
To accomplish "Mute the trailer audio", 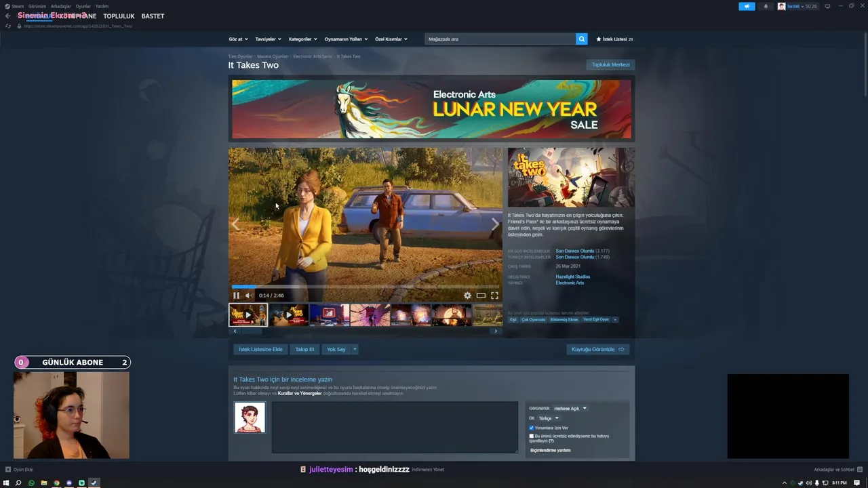I will [x=248, y=296].
